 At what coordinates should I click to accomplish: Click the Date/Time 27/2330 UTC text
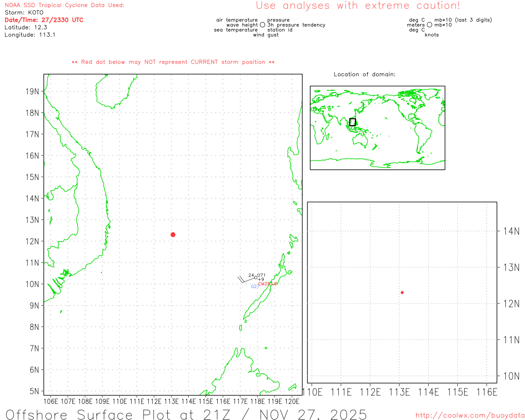[x=44, y=20]
